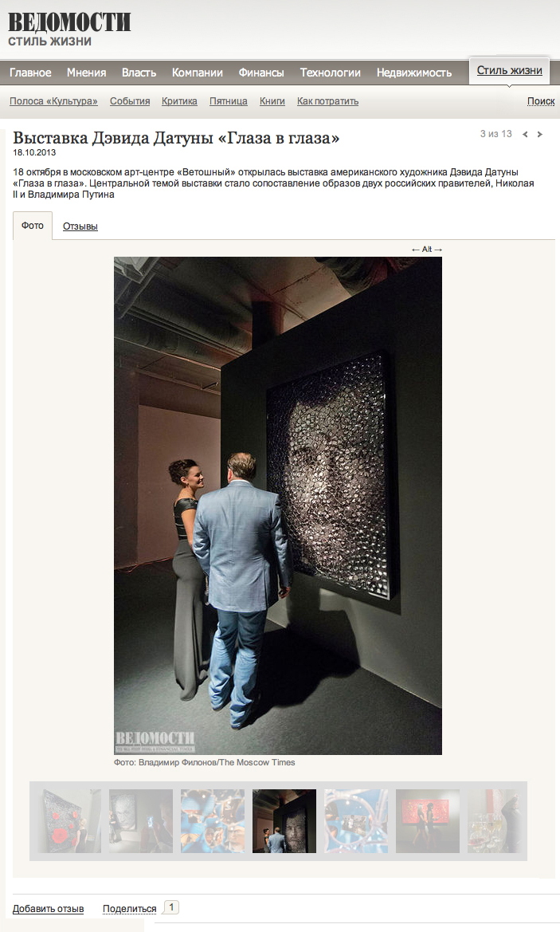Select the Фото tab
Viewport: 560px width, 932px height.
coord(33,226)
